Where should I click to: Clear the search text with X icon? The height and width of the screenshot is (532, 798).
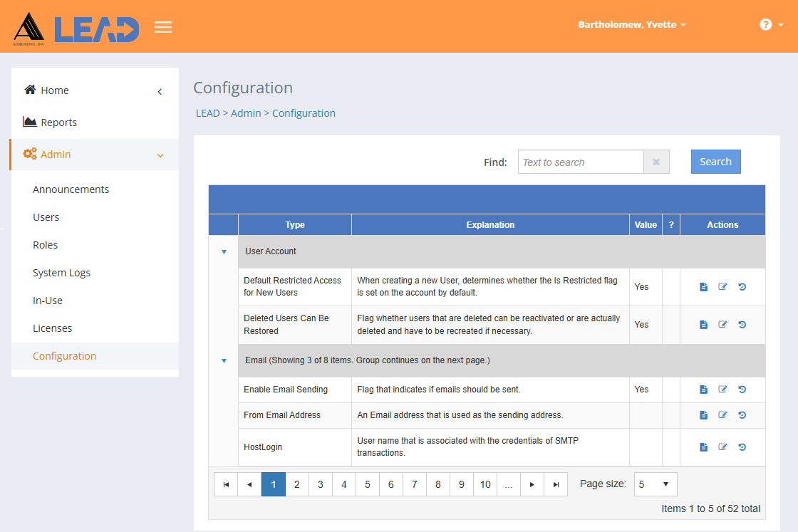tap(656, 162)
